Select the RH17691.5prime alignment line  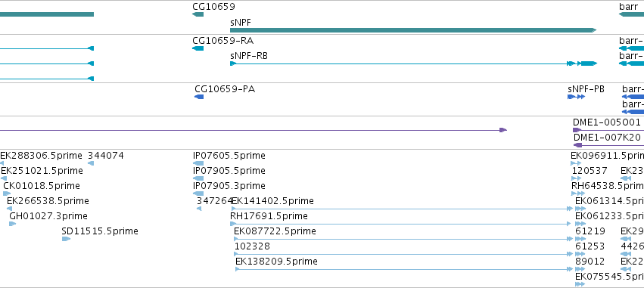400,224
